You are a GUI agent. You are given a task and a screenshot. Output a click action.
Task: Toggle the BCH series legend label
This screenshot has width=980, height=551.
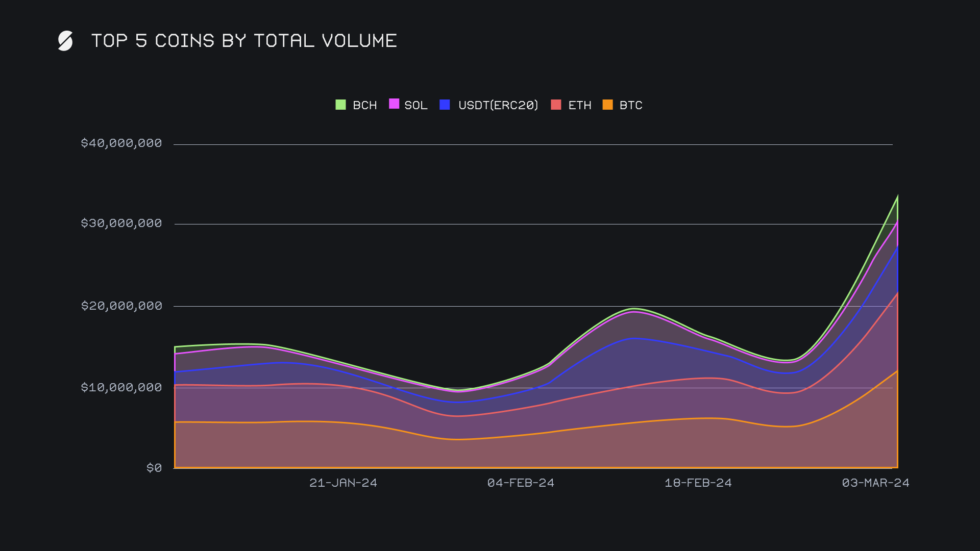(x=364, y=105)
